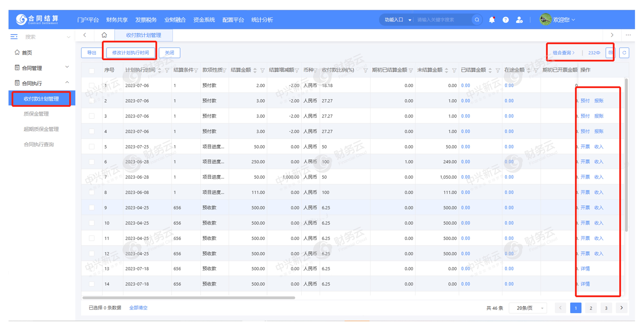Open the help question mark icon
This screenshot has width=644, height=330.
click(506, 20)
